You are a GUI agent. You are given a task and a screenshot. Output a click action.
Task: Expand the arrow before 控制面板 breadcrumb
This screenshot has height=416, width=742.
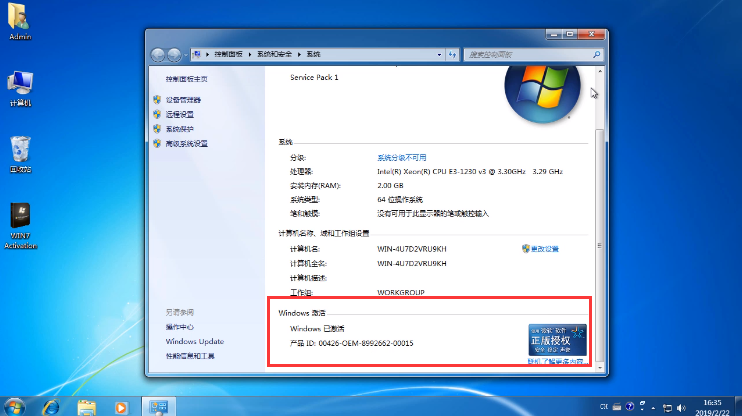tap(207, 54)
